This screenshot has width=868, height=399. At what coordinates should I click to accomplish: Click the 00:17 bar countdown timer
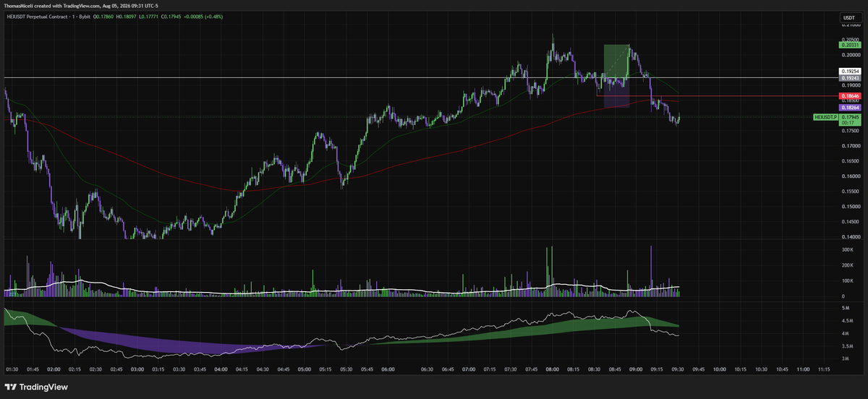point(848,123)
